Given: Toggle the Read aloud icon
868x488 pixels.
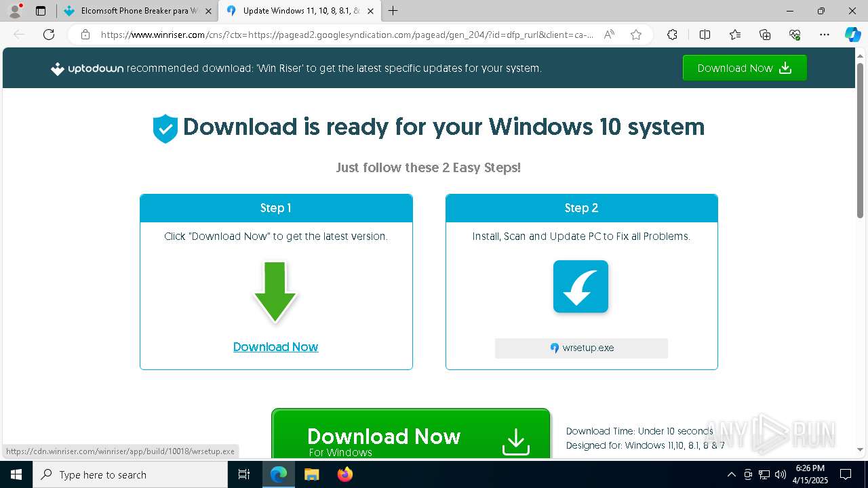Looking at the screenshot, I should click(x=609, y=35).
